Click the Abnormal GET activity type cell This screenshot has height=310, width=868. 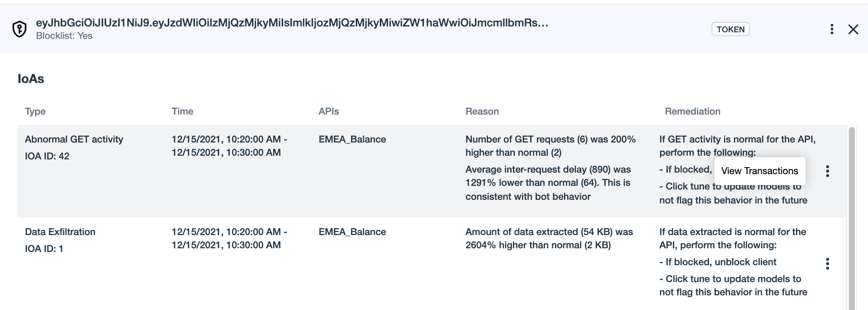(74, 139)
